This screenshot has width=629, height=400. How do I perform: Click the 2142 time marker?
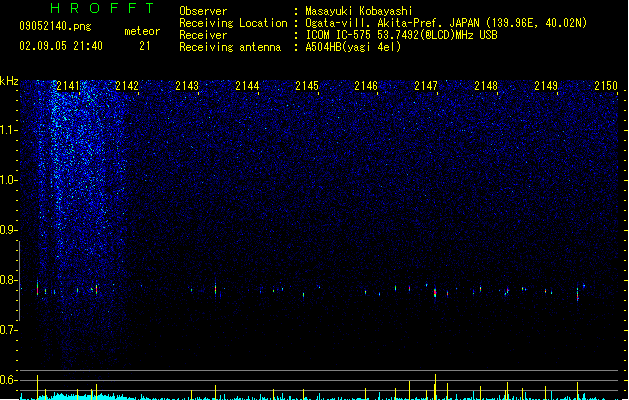coord(127,86)
